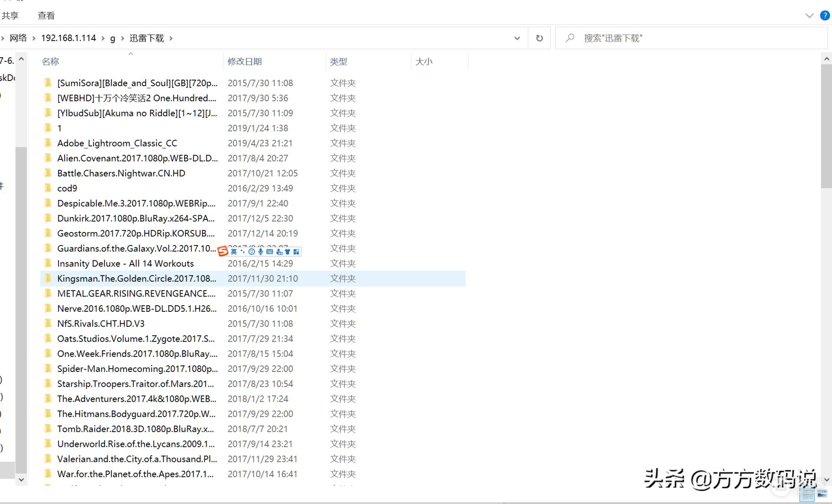Expand the chevron after 网络 in breadcrumb
Image resolution: width=832 pixels, height=504 pixels.
pos(34,38)
